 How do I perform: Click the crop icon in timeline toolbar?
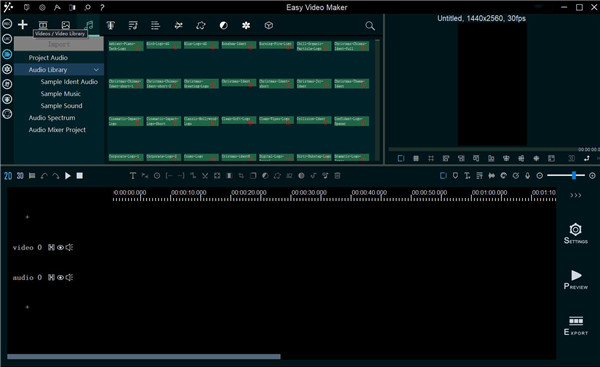click(x=241, y=176)
